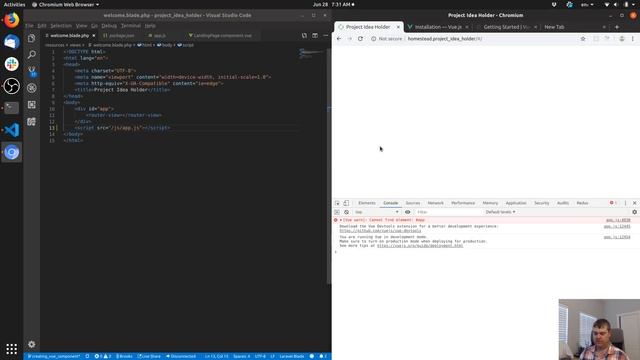The width and height of the screenshot is (640, 360).
Task: Bookmark this page with the star
Action: point(583,39)
